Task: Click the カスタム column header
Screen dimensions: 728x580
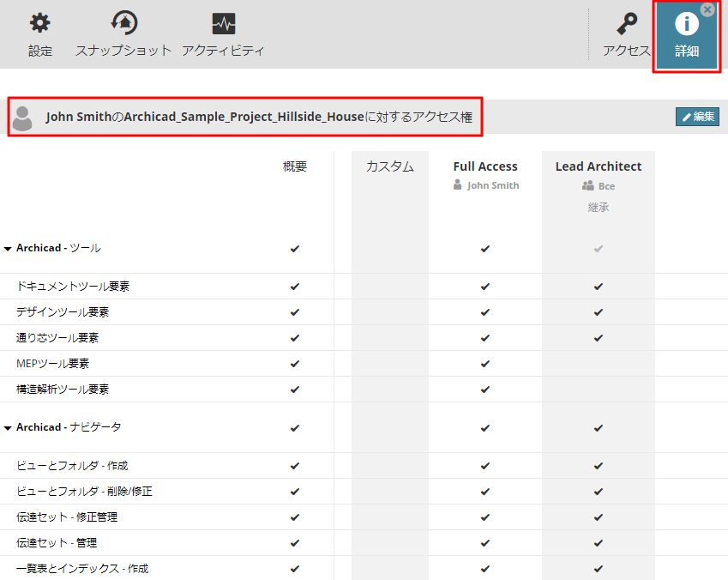Action: pyautogui.click(x=390, y=166)
